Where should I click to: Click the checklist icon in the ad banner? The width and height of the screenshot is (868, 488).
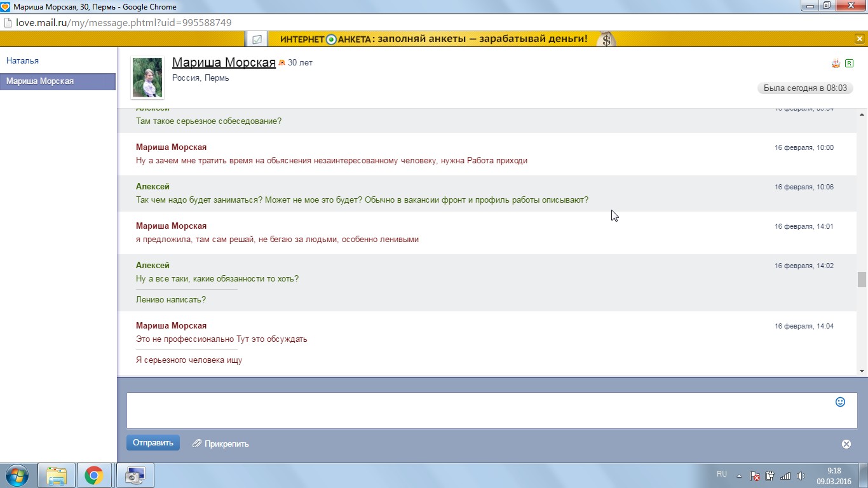coord(257,39)
